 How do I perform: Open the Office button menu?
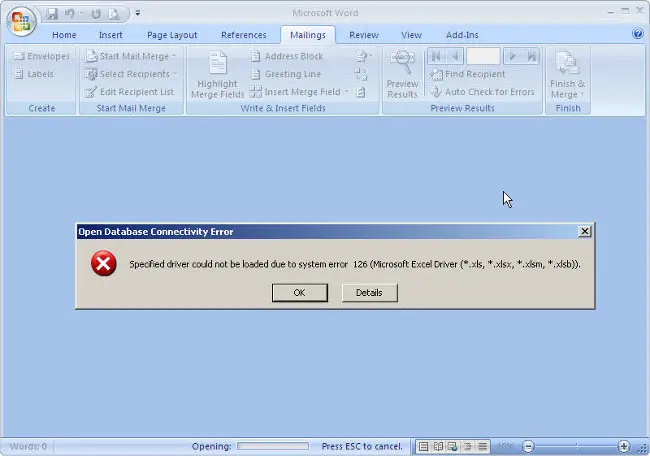tap(22, 21)
